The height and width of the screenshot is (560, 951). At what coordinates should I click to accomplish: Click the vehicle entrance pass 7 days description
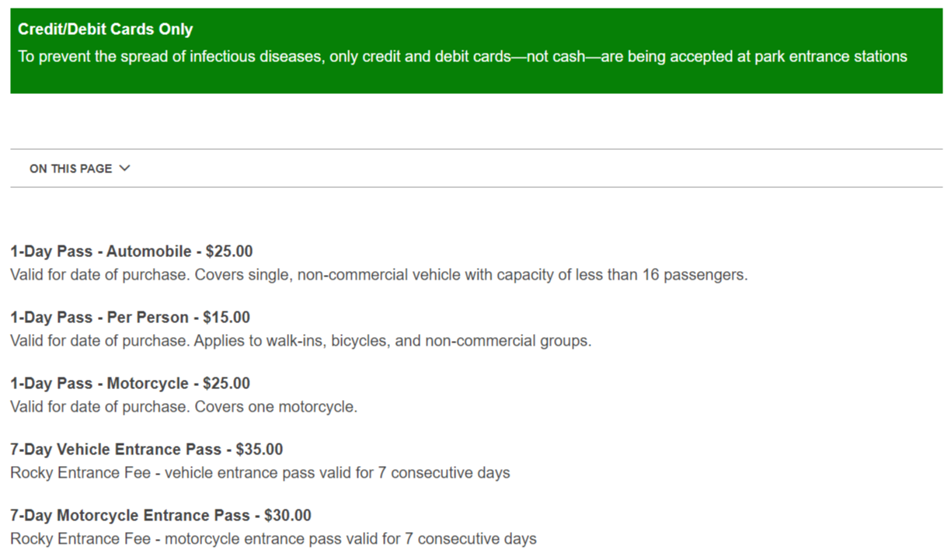(x=260, y=473)
